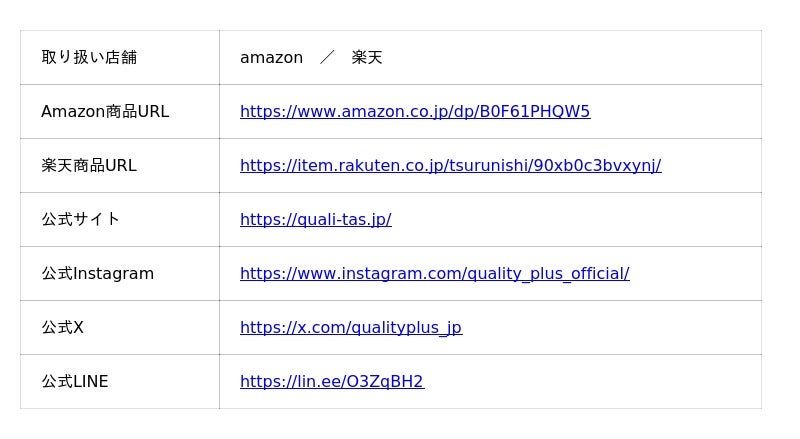Click the slash separator between store names

point(327,58)
